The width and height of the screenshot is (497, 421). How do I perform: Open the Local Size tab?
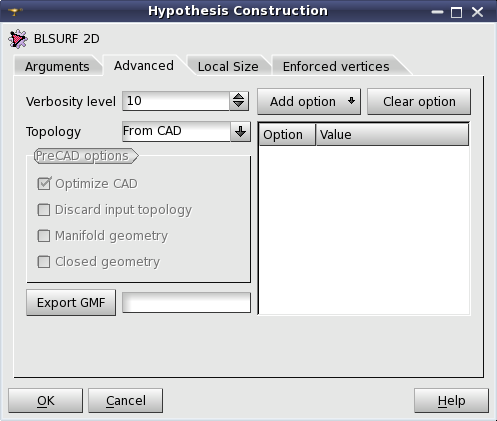click(228, 66)
